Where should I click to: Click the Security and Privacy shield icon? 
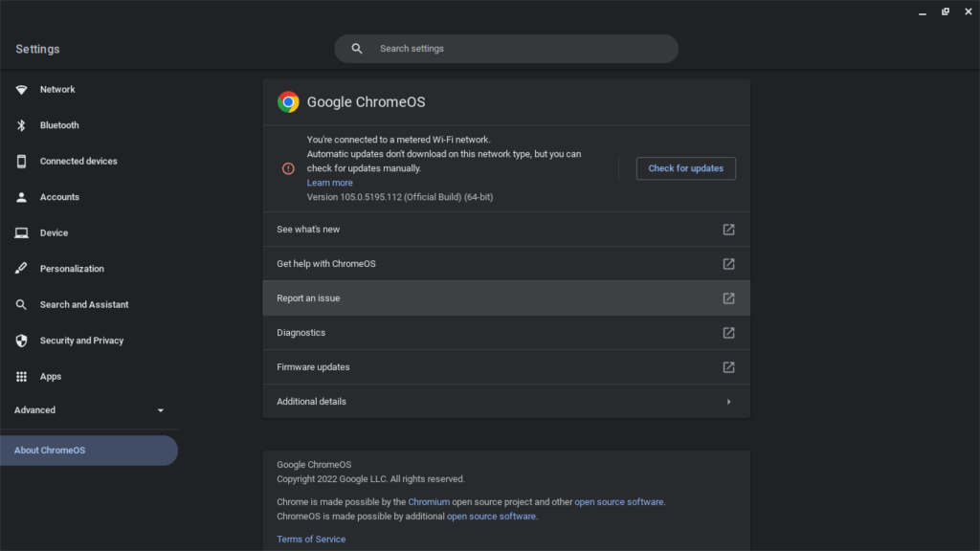tap(21, 341)
